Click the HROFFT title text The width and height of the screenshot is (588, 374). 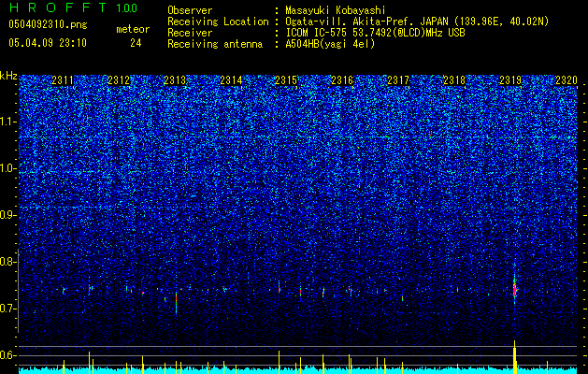pos(59,7)
